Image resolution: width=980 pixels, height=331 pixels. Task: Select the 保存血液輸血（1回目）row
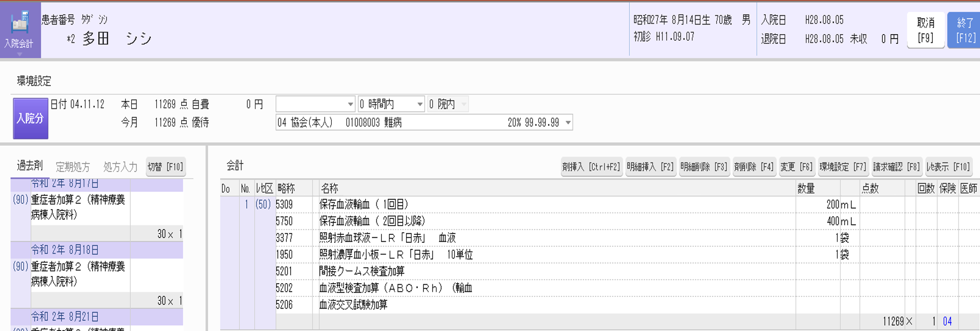tap(363, 205)
